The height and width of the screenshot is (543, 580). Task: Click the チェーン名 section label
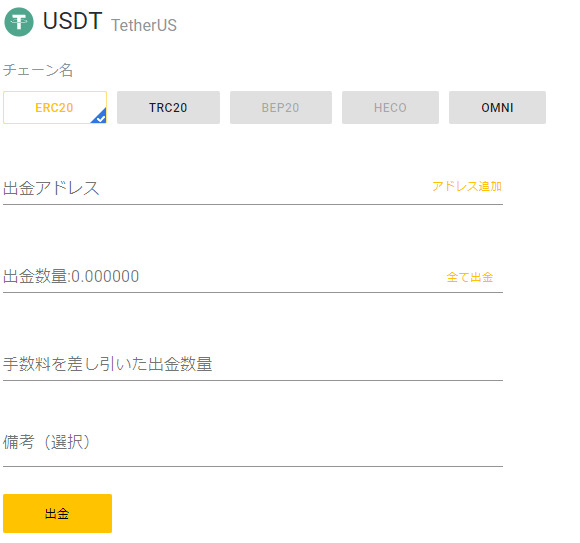pyautogui.click(x=38, y=70)
